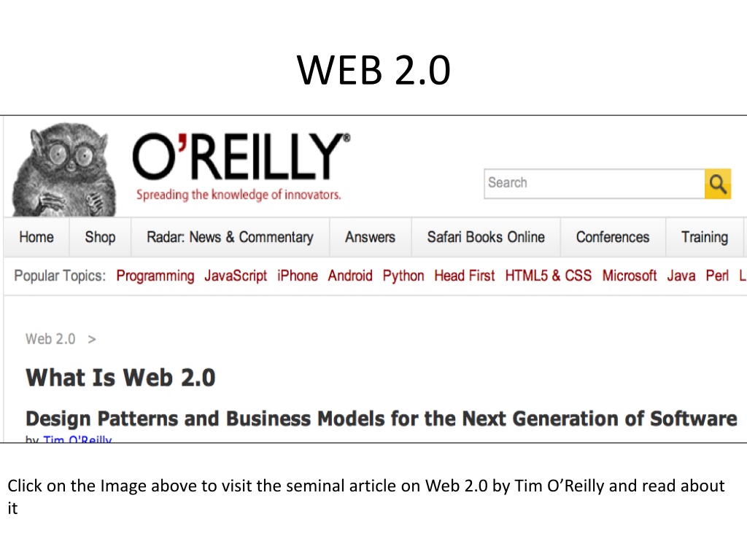This screenshot has width=747, height=560.
Task: Open the Android topic link
Action: [x=350, y=276]
